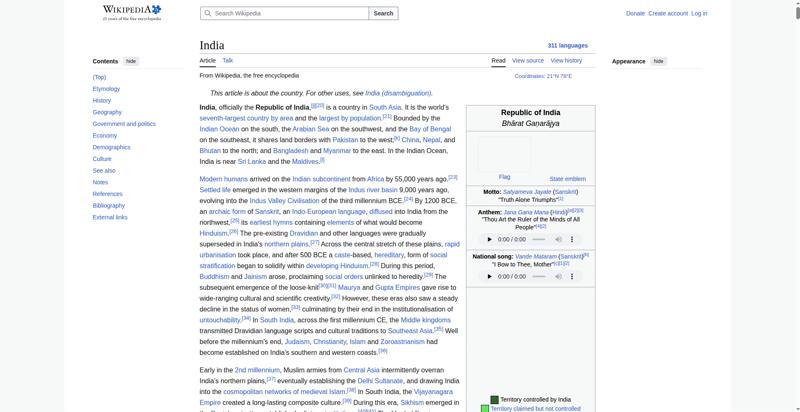Open the Delhi Sultanate link
The width and height of the screenshot is (800, 412).
(380, 381)
